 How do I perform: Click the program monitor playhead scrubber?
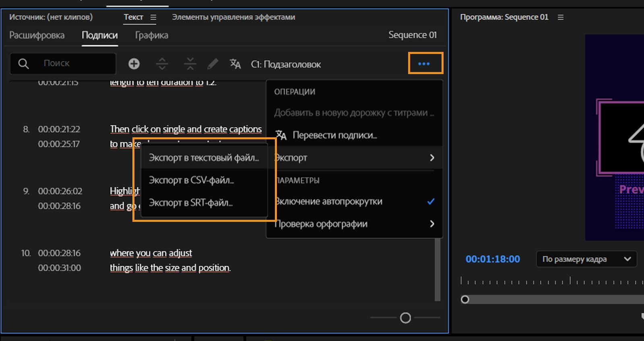point(465,300)
